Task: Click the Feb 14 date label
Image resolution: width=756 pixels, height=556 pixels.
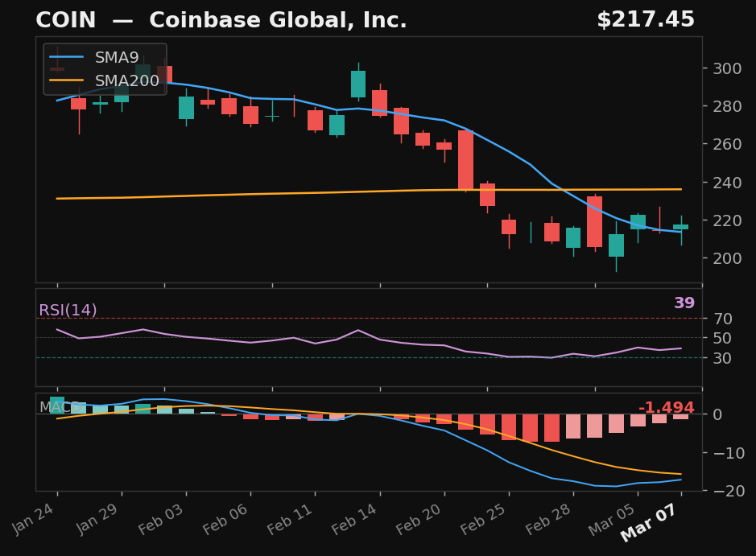Action: 354,519
